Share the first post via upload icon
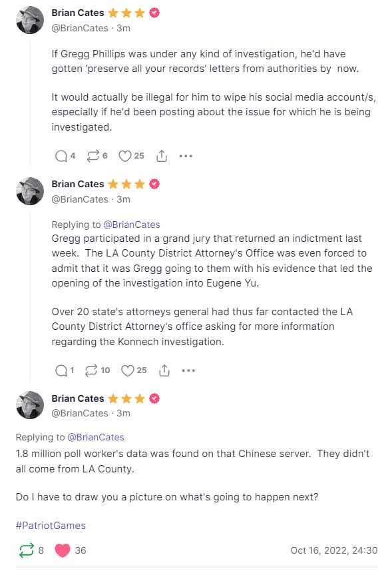The image size is (392, 573). click(x=162, y=156)
